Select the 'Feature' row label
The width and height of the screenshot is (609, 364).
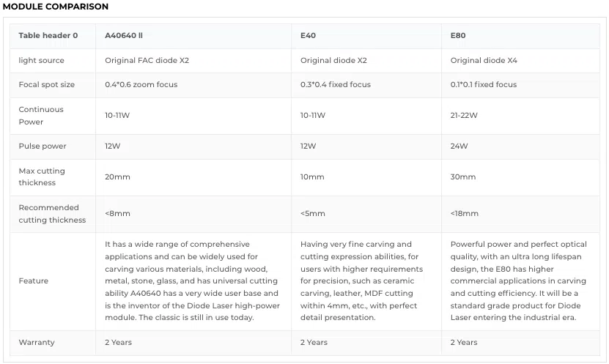point(34,281)
